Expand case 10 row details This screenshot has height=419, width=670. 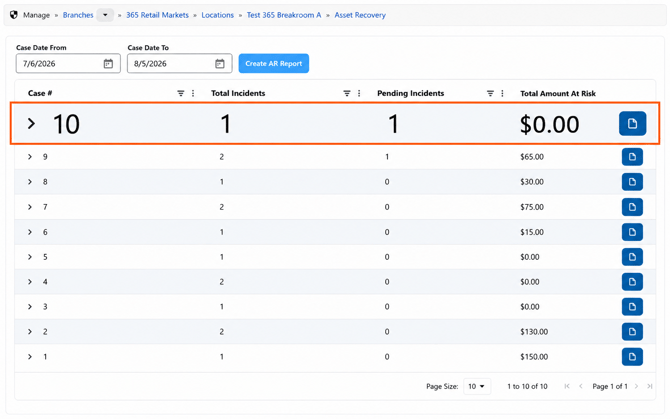coord(31,124)
